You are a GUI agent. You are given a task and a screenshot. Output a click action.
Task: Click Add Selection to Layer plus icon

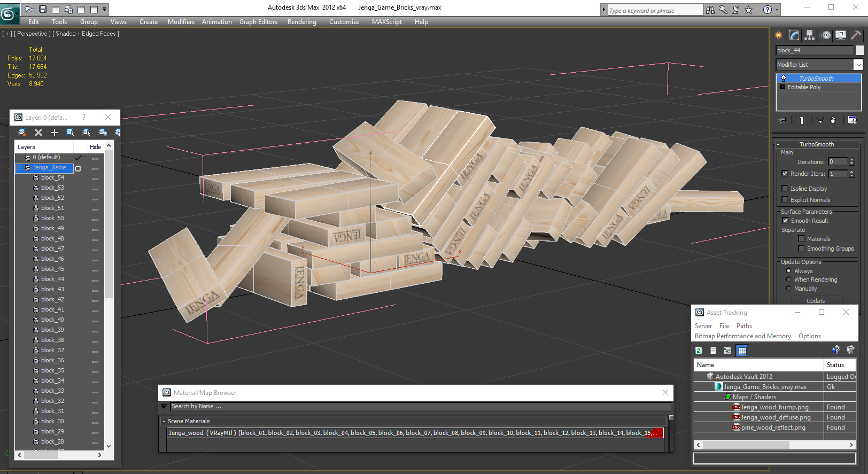tap(55, 133)
